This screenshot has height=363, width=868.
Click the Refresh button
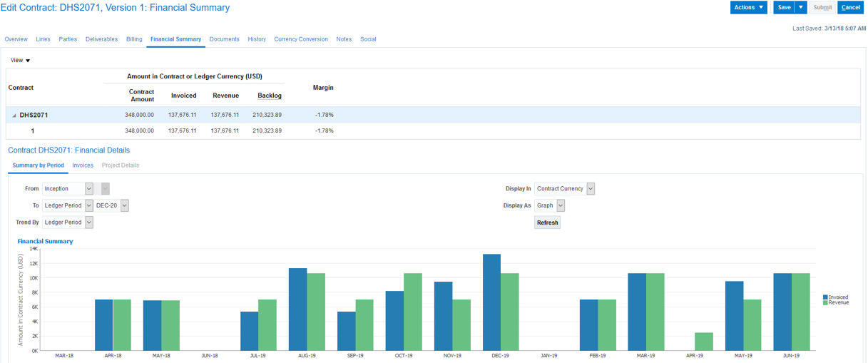(547, 223)
